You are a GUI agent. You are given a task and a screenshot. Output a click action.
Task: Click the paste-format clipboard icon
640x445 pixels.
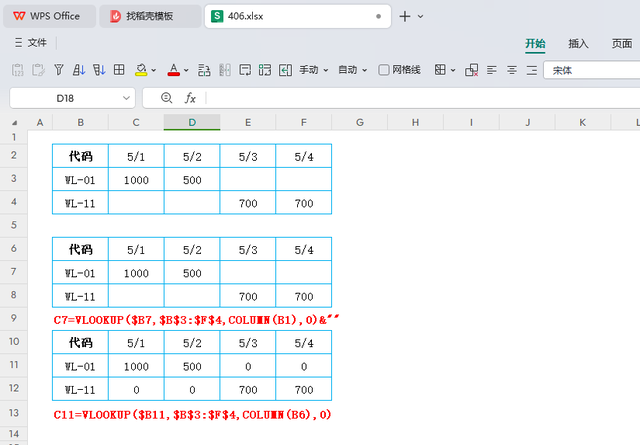click(x=38, y=70)
